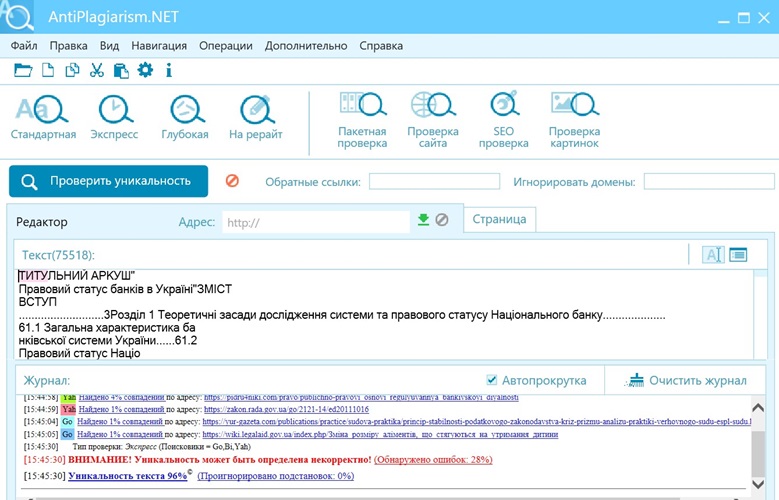
Task: Click the red stop check icon
Action: [232, 180]
